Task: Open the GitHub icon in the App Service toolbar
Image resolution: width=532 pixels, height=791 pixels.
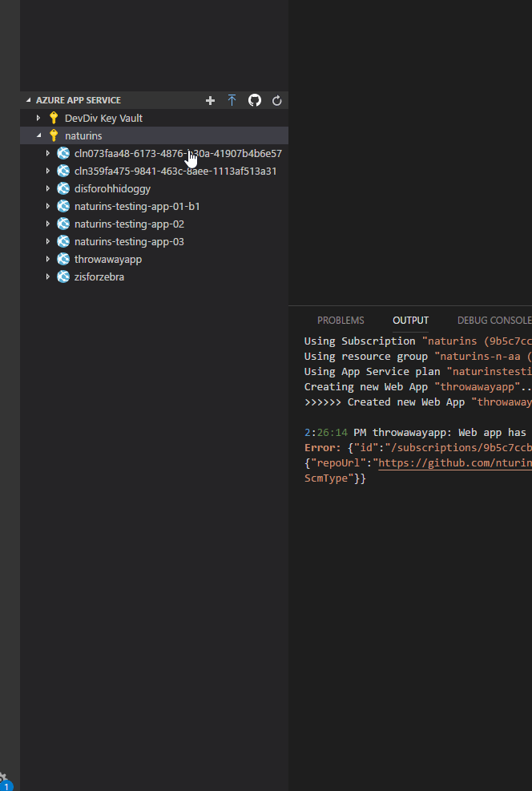Action: 254,100
